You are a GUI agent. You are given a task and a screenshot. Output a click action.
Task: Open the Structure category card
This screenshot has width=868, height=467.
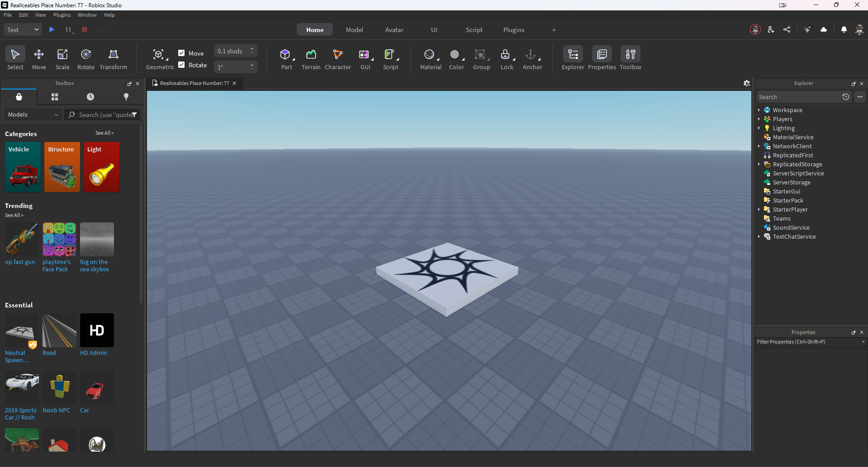point(62,167)
